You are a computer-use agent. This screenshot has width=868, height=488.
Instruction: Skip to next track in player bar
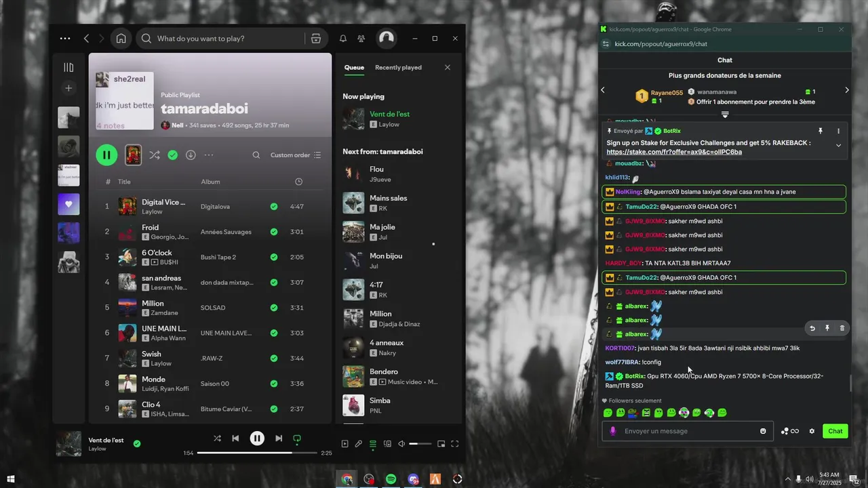279,439
